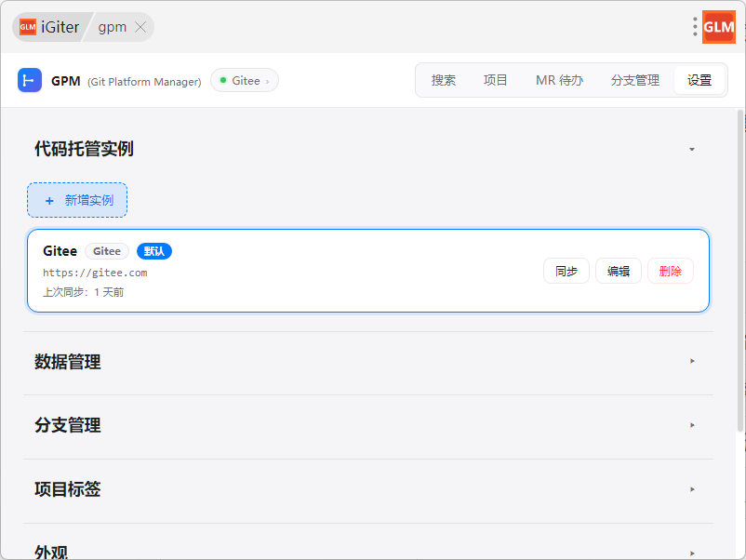Viewport: 746px width, 560px height.
Task: Close the gpm tab
Action: pyautogui.click(x=140, y=27)
